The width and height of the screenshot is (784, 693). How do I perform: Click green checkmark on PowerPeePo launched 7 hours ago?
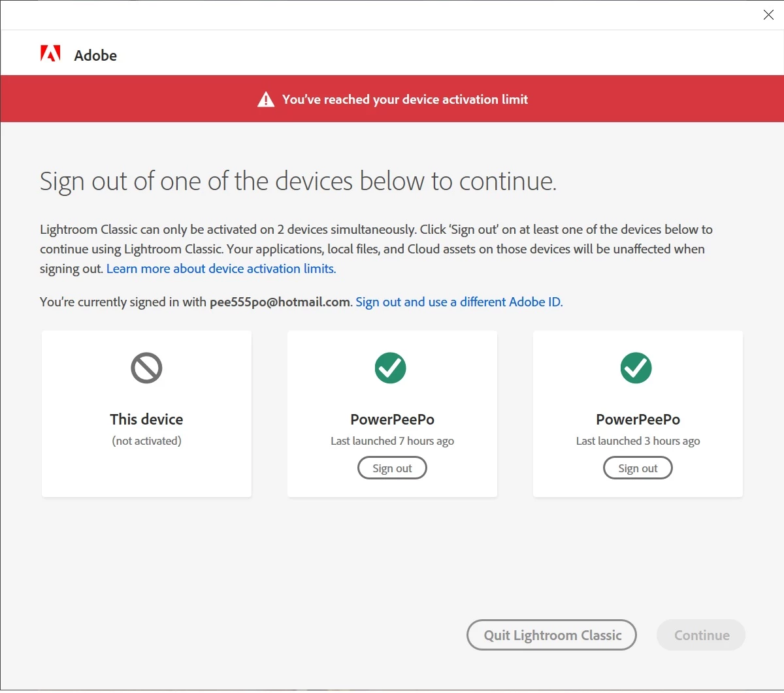(x=391, y=368)
